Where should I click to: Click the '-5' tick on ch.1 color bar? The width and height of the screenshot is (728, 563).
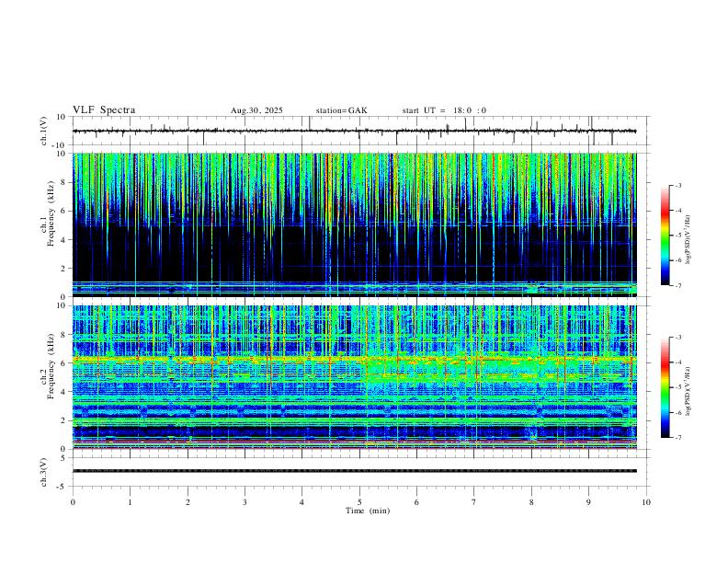(678, 236)
